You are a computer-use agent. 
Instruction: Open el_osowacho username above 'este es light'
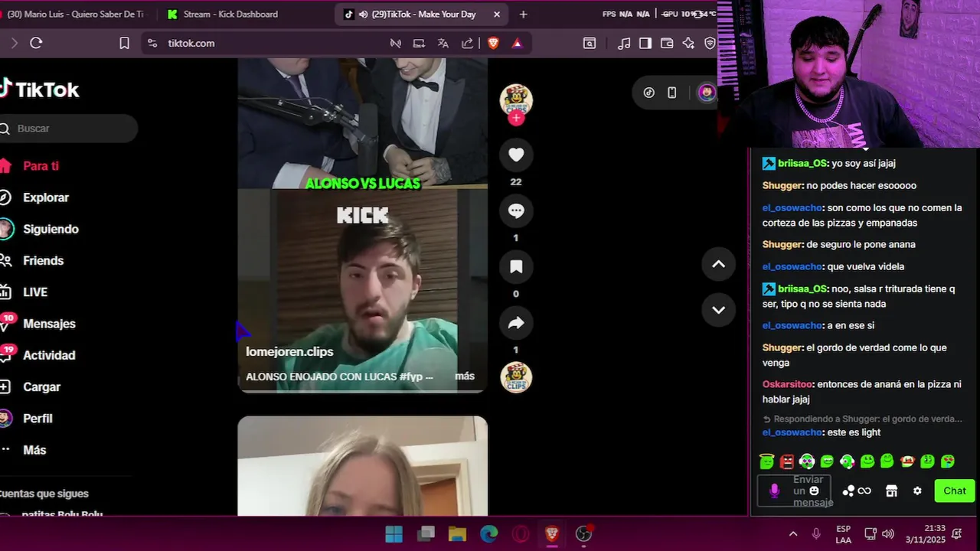point(792,432)
